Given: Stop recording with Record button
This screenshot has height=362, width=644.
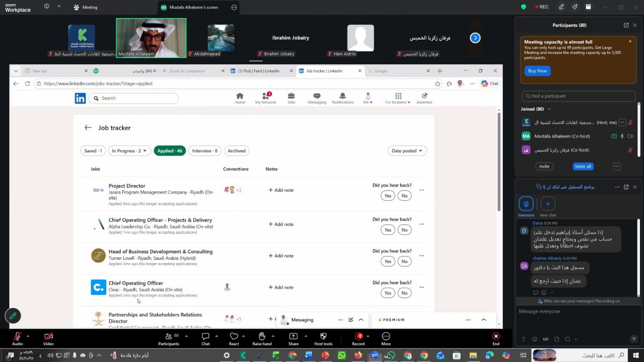Looking at the screenshot, I should click(358, 336).
